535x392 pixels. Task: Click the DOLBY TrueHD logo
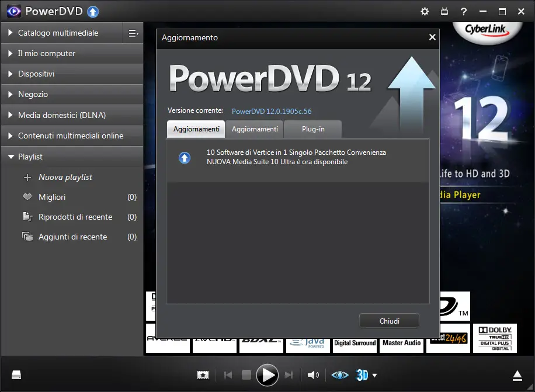[x=495, y=338]
